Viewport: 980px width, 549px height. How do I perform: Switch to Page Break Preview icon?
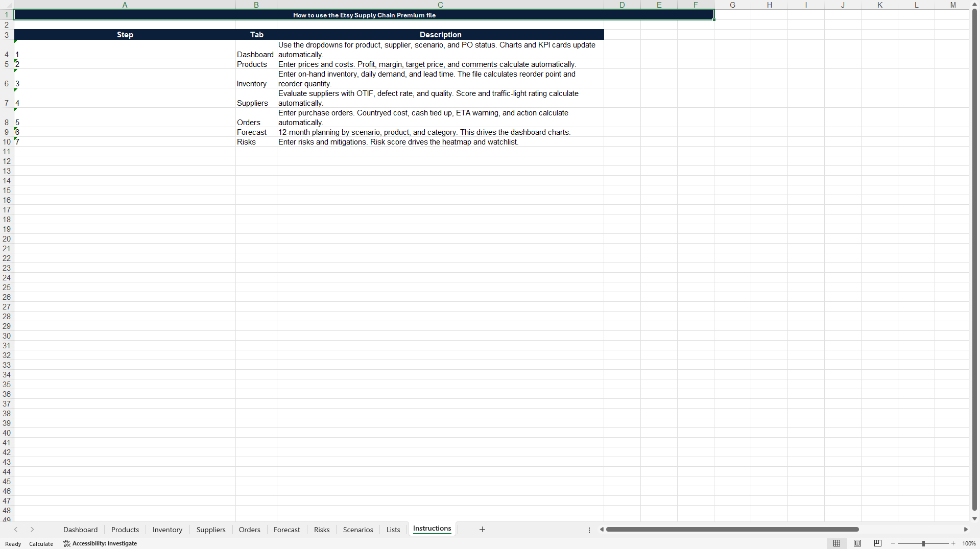coord(878,543)
